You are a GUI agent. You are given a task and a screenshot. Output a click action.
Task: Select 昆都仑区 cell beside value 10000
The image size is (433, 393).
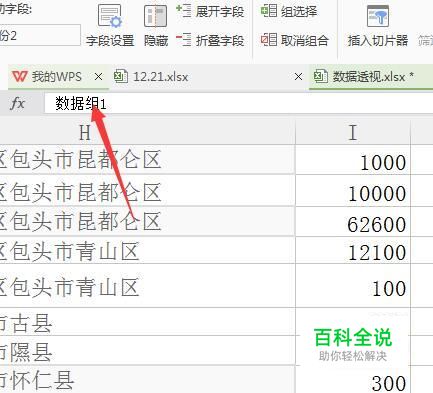coord(147,190)
